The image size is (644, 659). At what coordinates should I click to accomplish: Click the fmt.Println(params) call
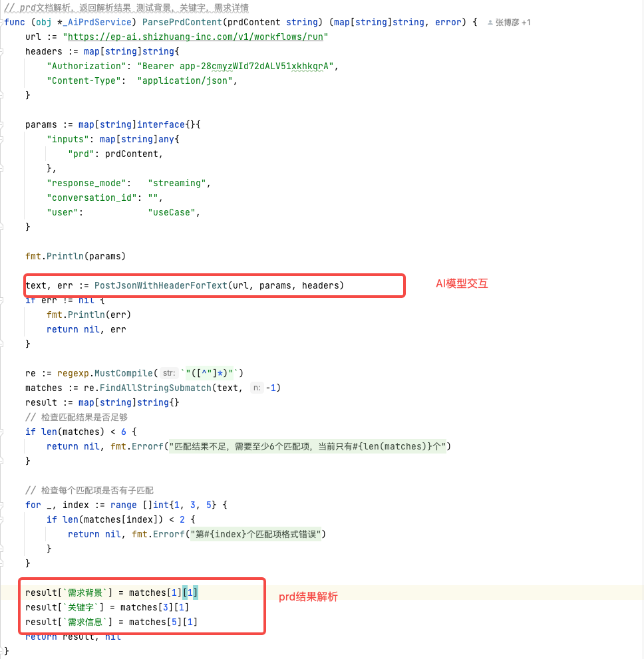[76, 257]
